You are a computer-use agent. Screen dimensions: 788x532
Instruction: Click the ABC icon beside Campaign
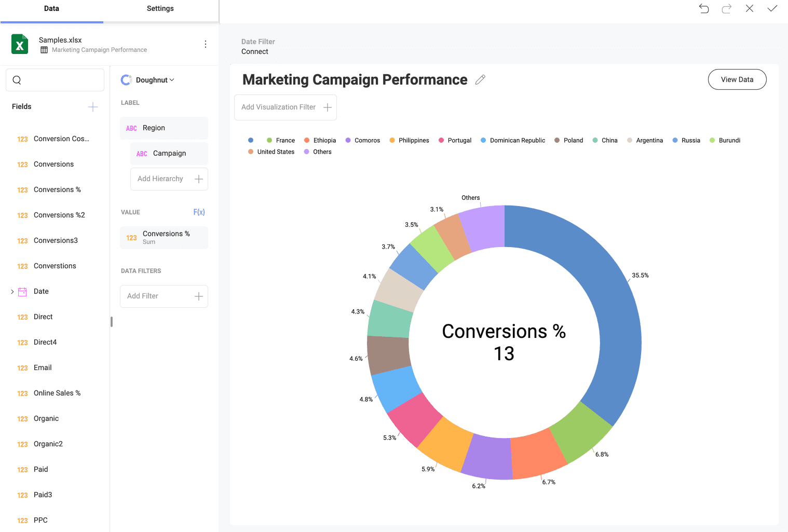(x=142, y=154)
